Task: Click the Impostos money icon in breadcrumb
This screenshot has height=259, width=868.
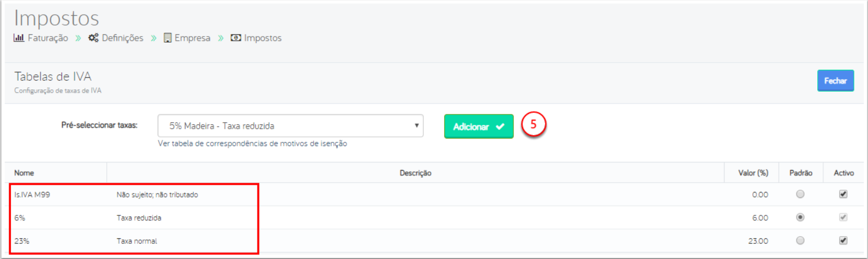Action: pos(236,38)
